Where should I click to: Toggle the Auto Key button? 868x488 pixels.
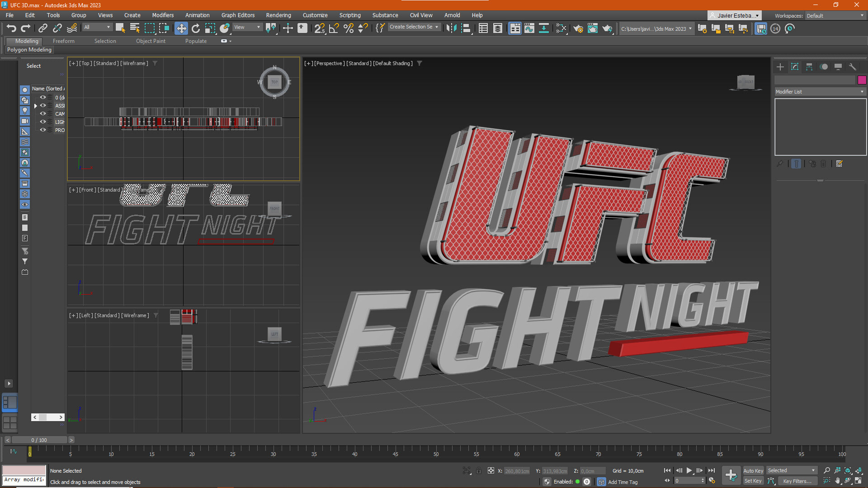pyautogui.click(x=753, y=470)
